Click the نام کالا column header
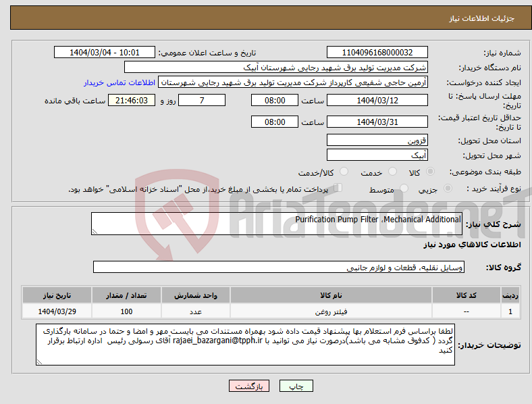 tap(331, 295)
